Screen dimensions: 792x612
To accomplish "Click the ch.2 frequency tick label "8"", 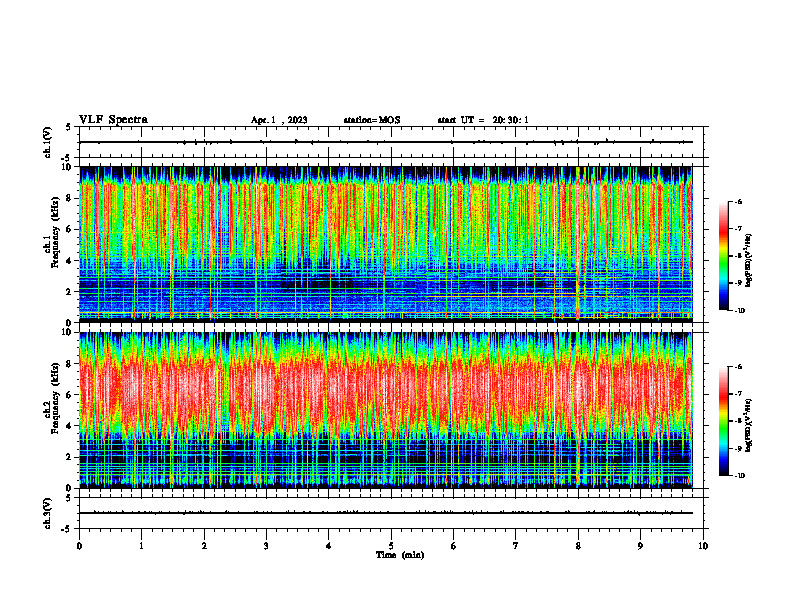I will tap(70, 364).
